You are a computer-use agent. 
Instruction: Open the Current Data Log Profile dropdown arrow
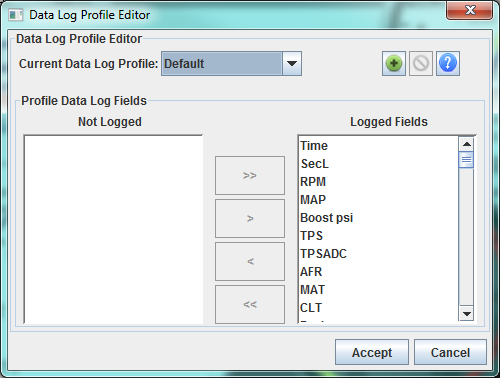coord(292,64)
